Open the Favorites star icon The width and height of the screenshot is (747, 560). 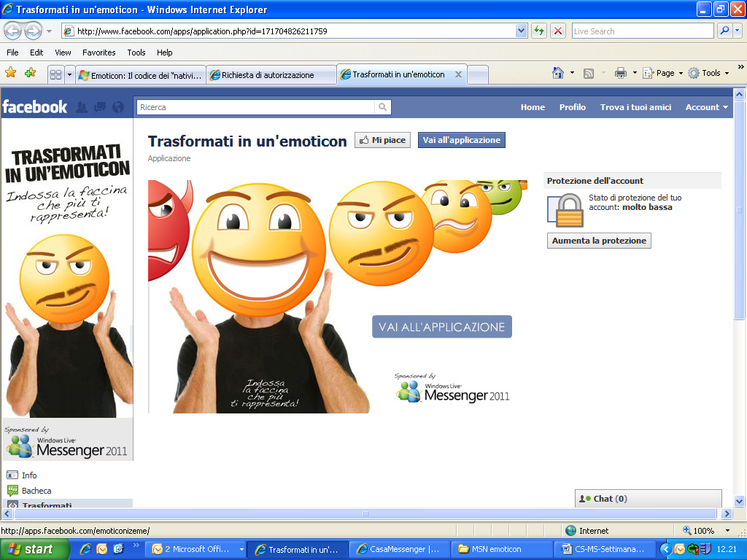10,73
